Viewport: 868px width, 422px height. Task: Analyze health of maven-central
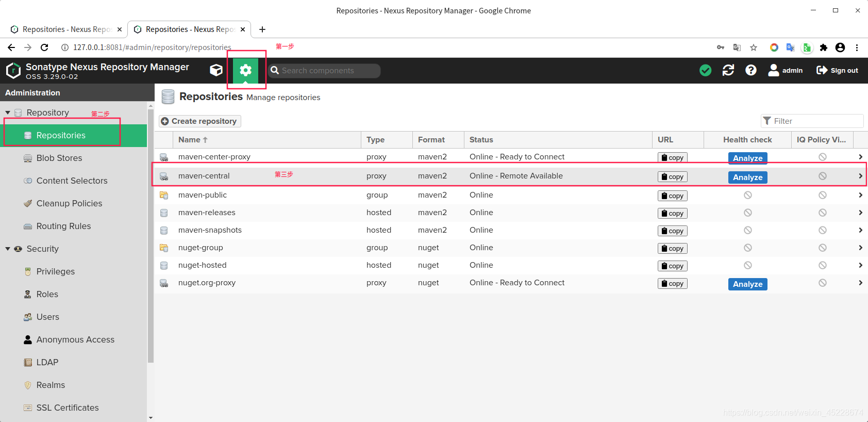coord(747,177)
